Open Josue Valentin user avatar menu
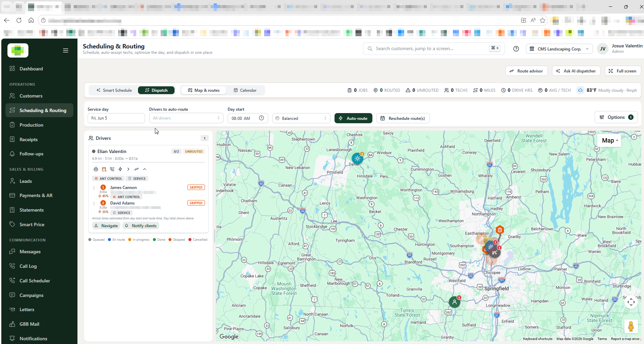This screenshot has width=644, height=344. 603,49
